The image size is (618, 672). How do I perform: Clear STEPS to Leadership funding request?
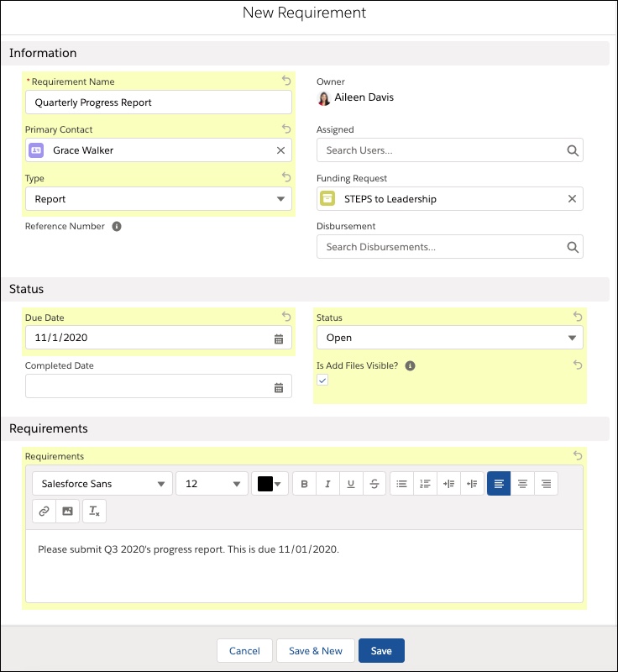(572, 199)
